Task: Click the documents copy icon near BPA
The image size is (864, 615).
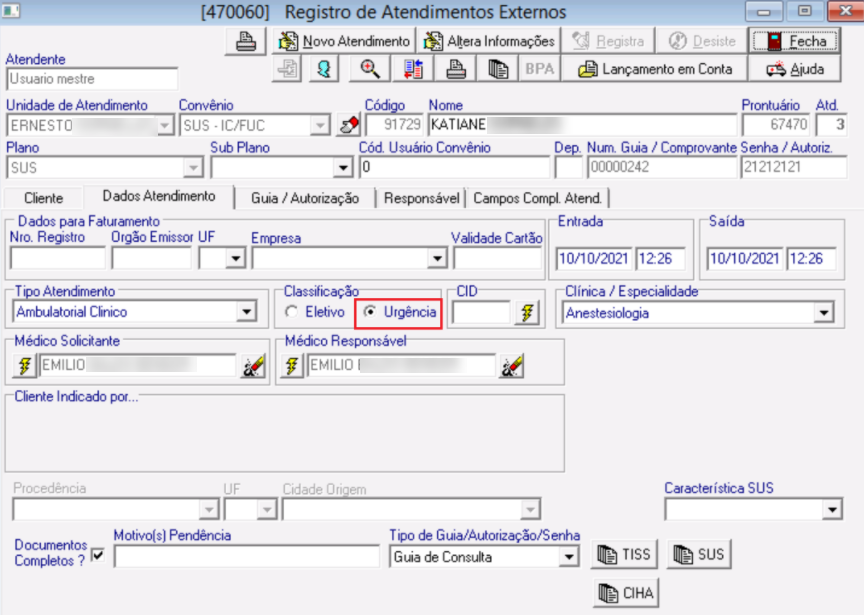Action: coord(498,69)
